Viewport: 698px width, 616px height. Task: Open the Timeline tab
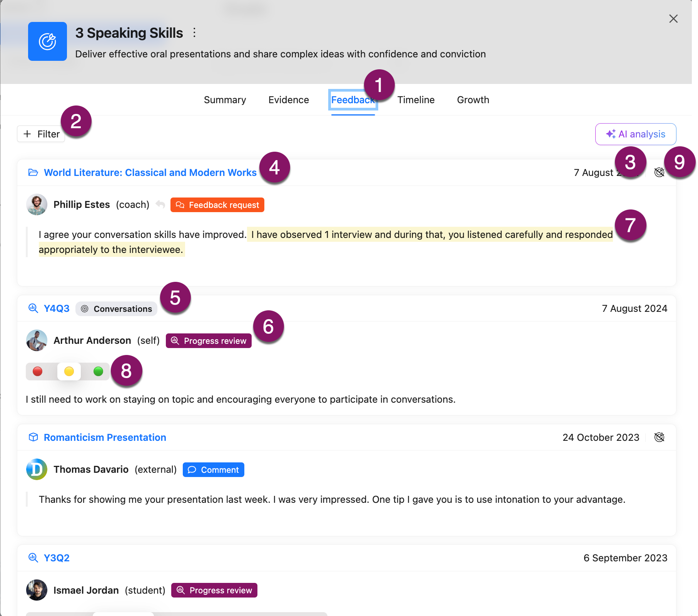tap(416, 100)
